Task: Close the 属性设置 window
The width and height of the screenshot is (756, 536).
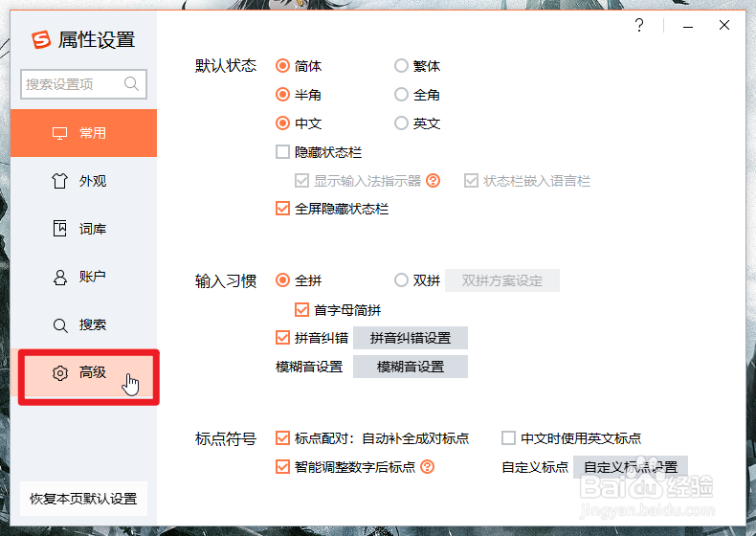Action: [724, 25]
